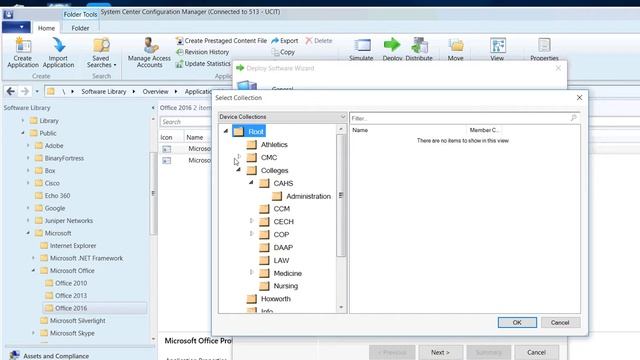Click the filter search magnifier icon

click(x=573, y=118)
